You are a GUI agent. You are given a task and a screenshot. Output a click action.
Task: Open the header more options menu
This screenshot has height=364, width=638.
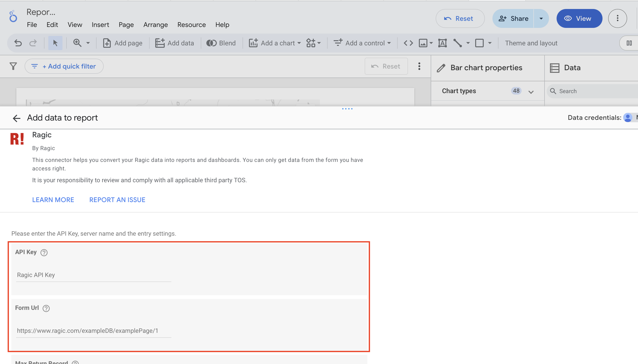point(617,18)
